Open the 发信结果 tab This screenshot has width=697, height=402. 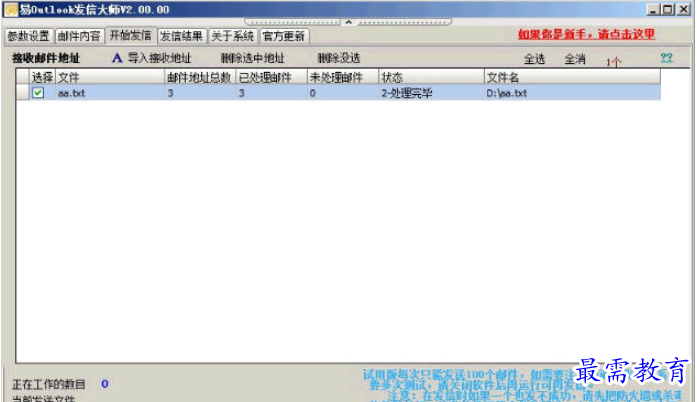tap(181, 36)
